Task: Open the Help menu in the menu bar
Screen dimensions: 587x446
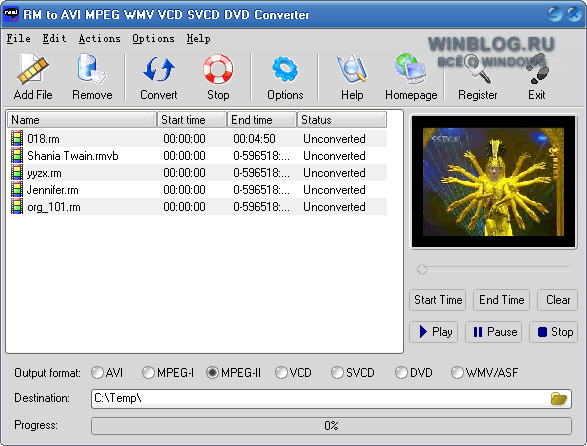Action: pyautogui.click(x=198, y=39)
